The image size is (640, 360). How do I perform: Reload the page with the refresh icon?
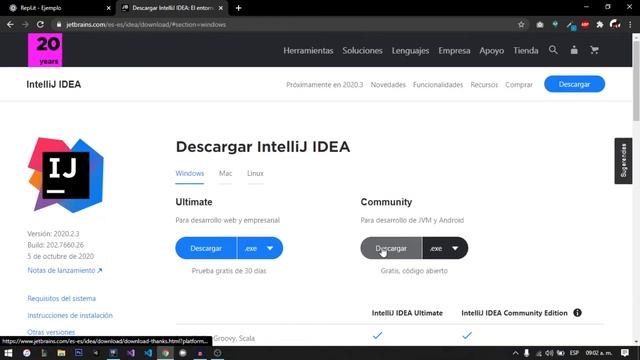point(40,24)
